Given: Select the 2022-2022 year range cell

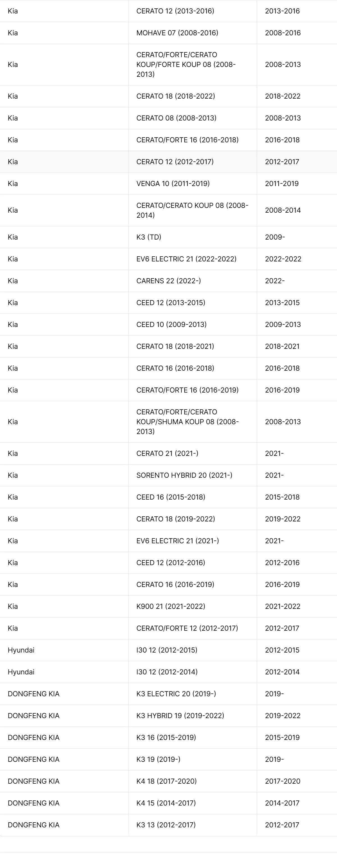Looking at the screenshot, I should 283,259.
